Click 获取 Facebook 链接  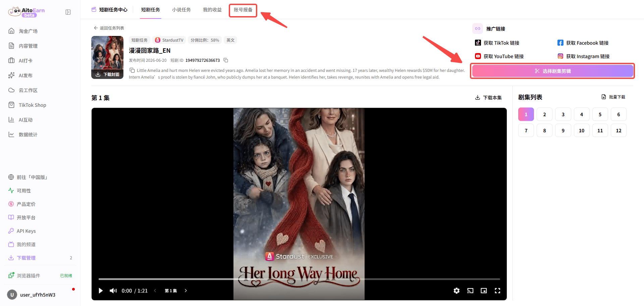(x=583, y=43)
